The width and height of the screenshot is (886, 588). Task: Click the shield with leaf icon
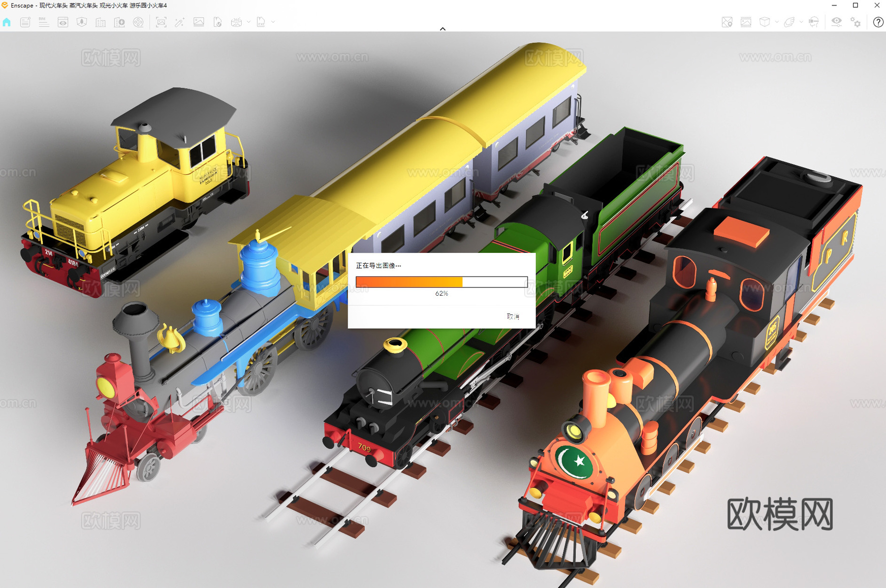click(82, 22)
